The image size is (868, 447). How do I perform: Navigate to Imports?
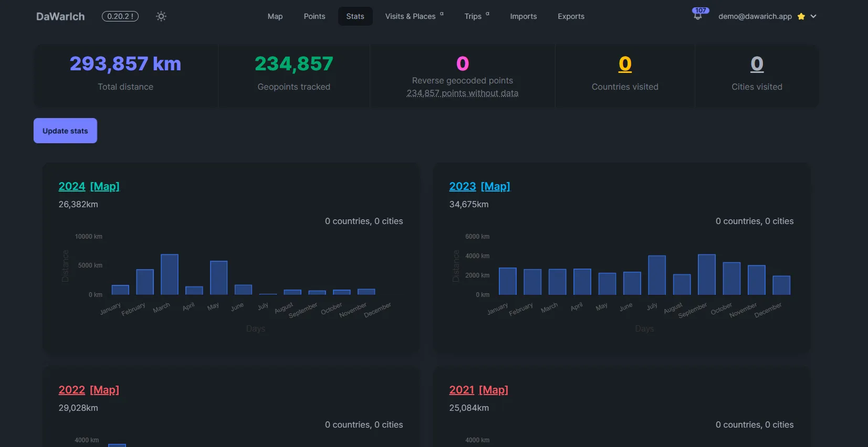[x=523, y=16]
